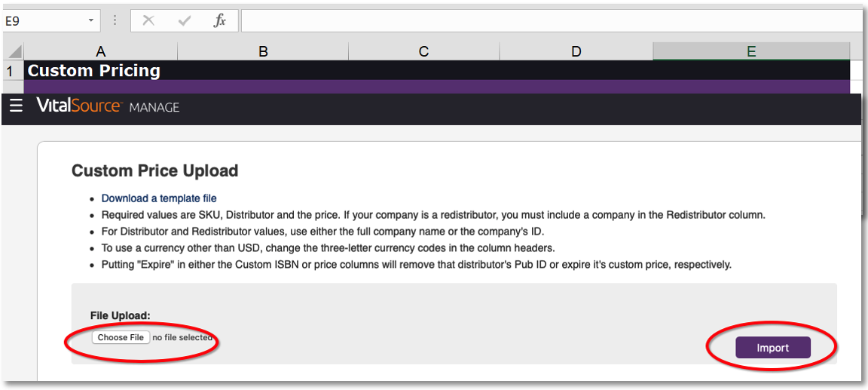Open the VitalSource hamburger menu
This screenshot has width=868, height=390.
pos(16,106)
